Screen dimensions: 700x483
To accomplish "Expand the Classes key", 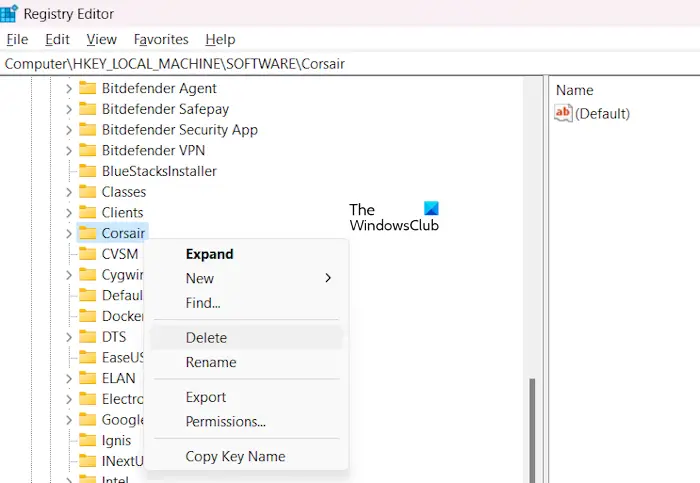I will 68,192.
